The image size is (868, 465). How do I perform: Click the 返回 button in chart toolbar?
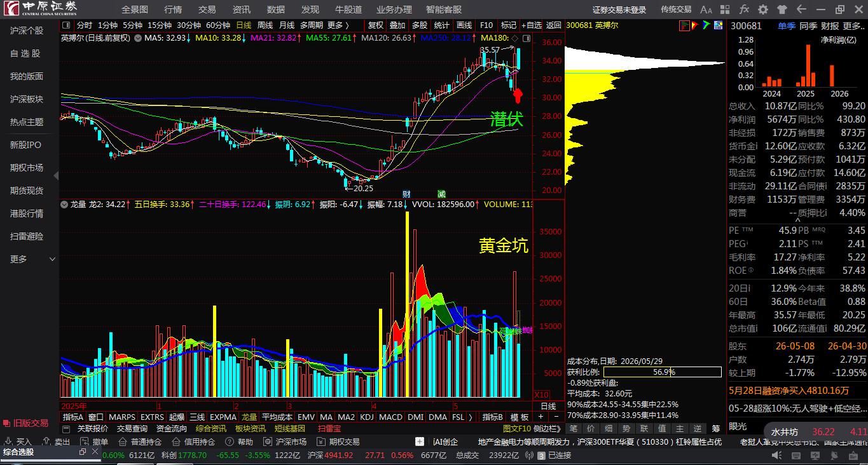tap(554, 25)
